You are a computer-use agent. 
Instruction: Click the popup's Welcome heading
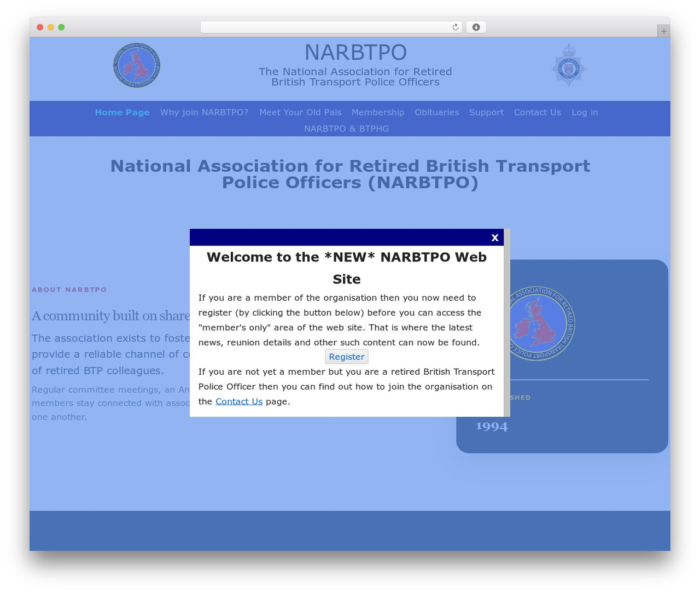pos(347,268)
